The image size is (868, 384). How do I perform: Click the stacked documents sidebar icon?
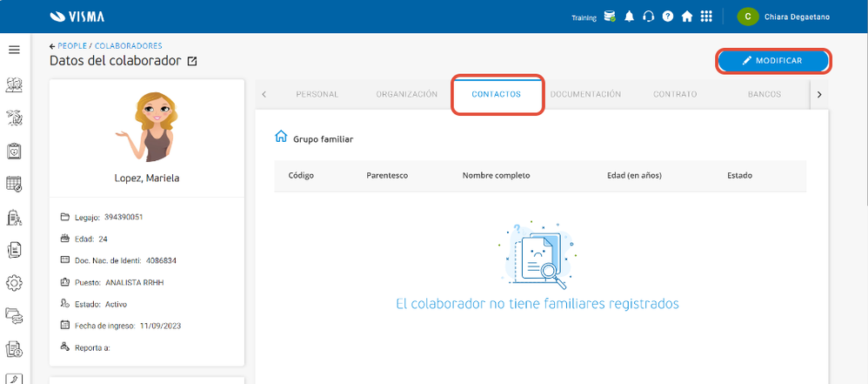[14, 250]
